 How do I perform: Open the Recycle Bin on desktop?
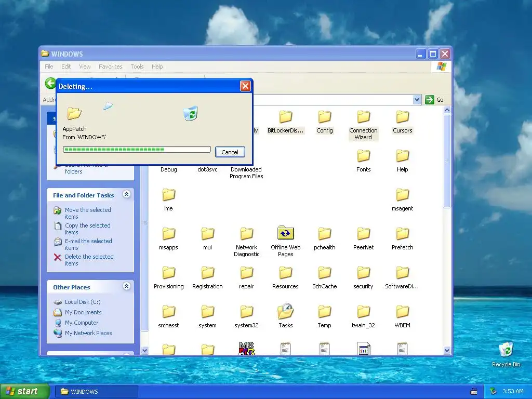506,354
